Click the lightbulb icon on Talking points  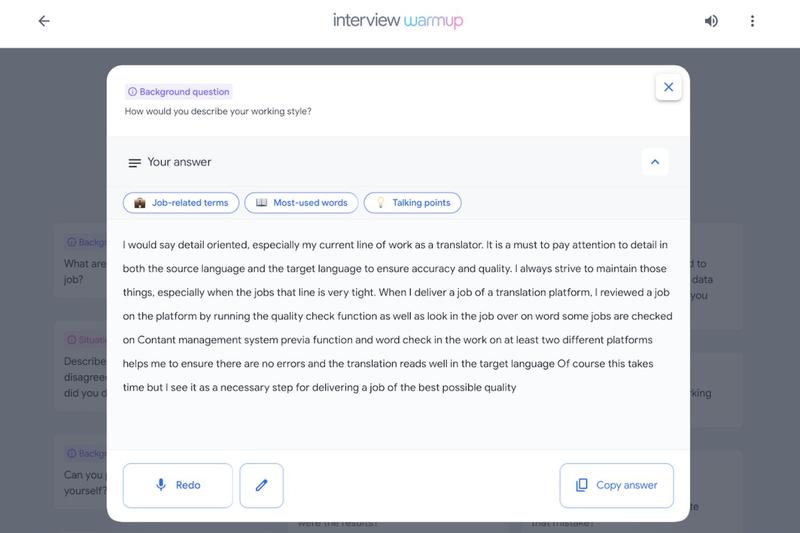pos(380,202)
